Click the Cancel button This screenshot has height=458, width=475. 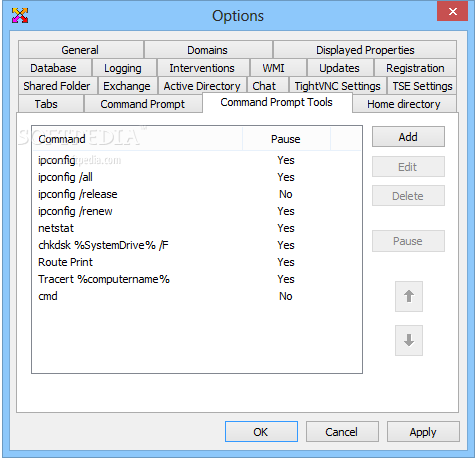tap(342, 432)
